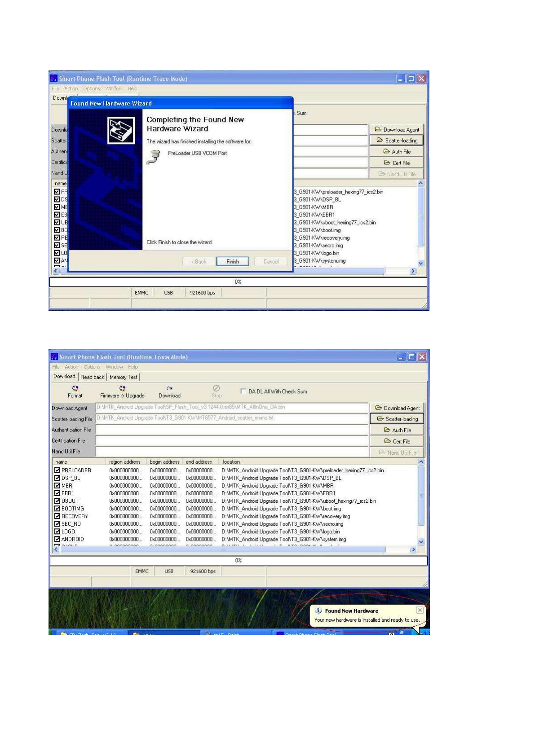Screen dimensions: 535x756
Task: Click Nand Util File button in window without the wizard
Action: 397,453
